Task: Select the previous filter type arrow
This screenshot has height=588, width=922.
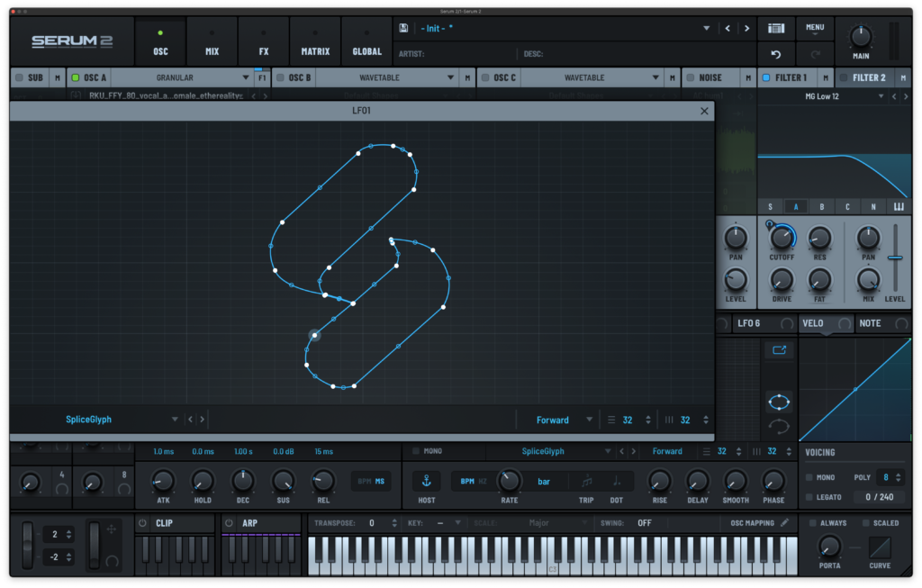Action: [894, 96]
